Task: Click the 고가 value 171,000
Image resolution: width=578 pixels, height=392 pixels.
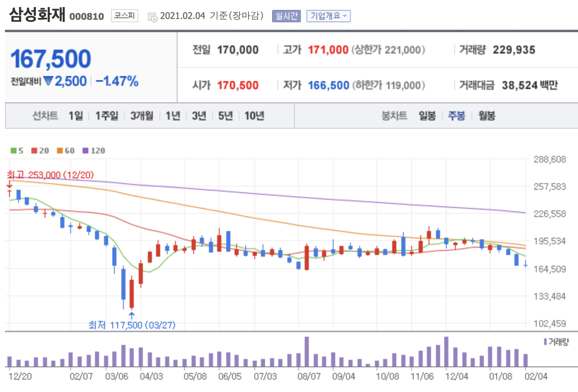Action: [328, 50]
